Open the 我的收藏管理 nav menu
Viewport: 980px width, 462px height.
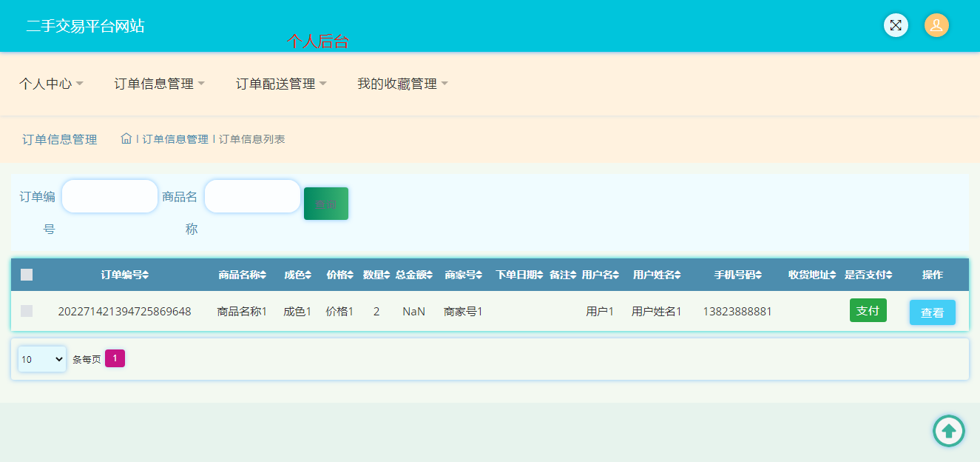tap(403, 84)
